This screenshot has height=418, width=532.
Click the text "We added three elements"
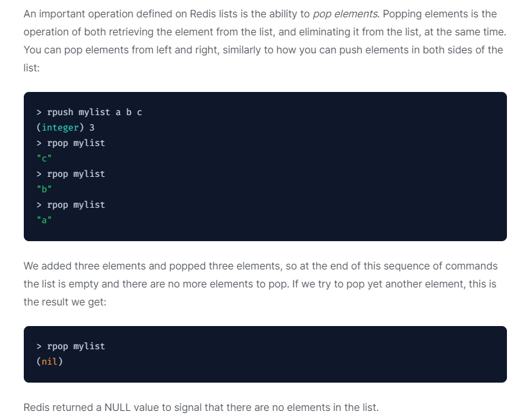(80, 266)
